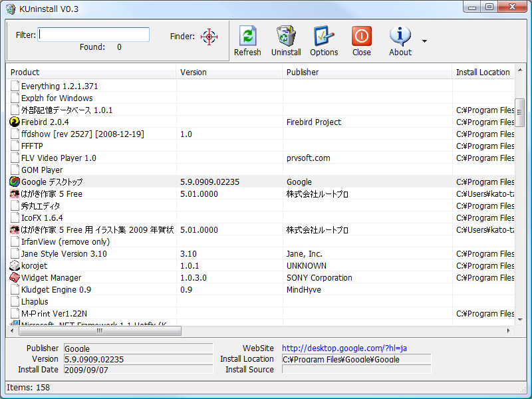Open the Google Desktop website link
532x399 pixels.
pyautogui.click(x=343, y=348)
